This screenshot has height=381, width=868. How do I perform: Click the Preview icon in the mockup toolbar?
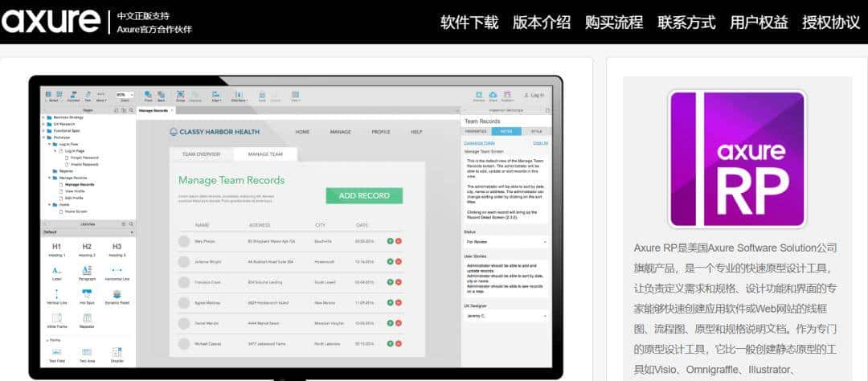point(479,96)
